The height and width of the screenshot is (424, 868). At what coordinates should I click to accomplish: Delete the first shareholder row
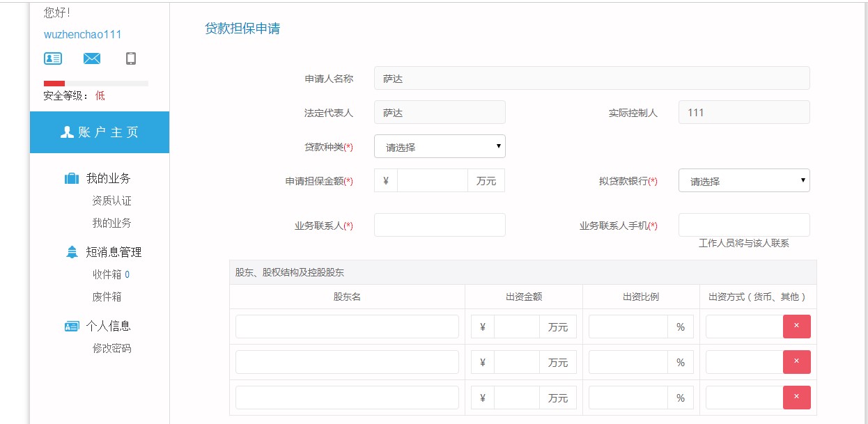point(796,327)
